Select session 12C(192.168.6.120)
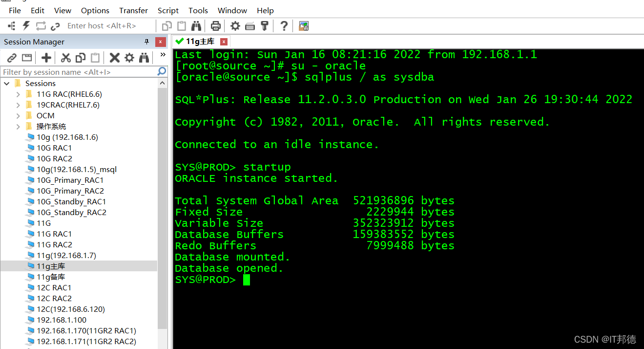 71,309
